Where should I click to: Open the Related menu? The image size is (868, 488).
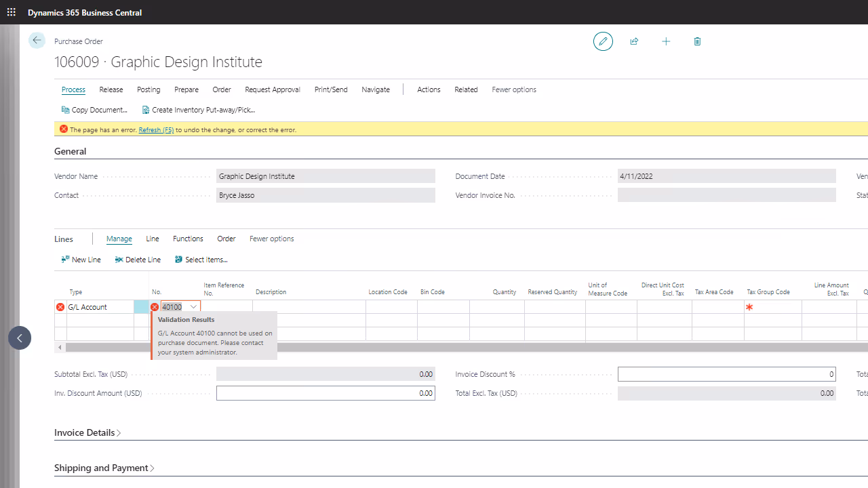(466, 89)
